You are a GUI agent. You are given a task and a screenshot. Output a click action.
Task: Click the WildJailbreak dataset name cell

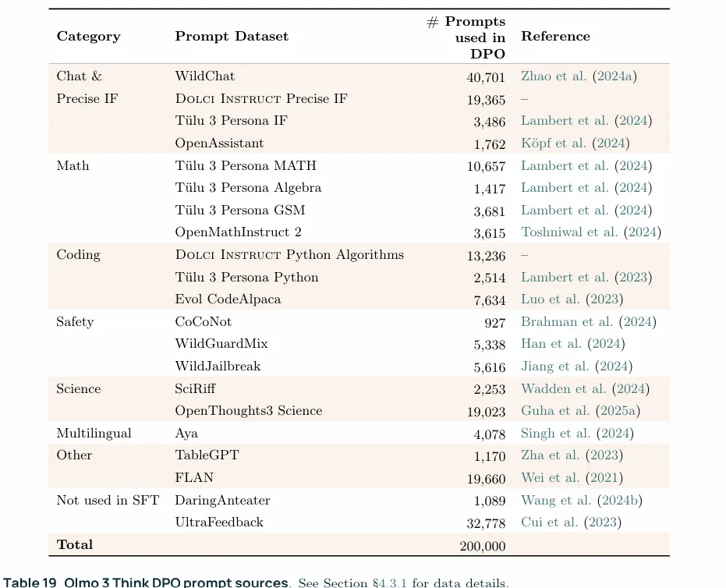tap(218, 367)
